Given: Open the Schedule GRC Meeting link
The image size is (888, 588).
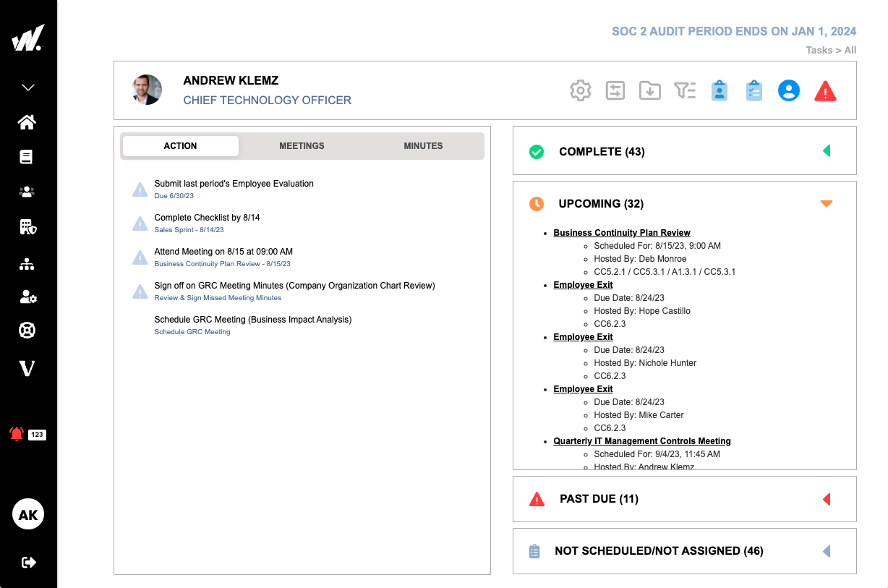Looking at the screenshot, I should click(x=192, y=331).
